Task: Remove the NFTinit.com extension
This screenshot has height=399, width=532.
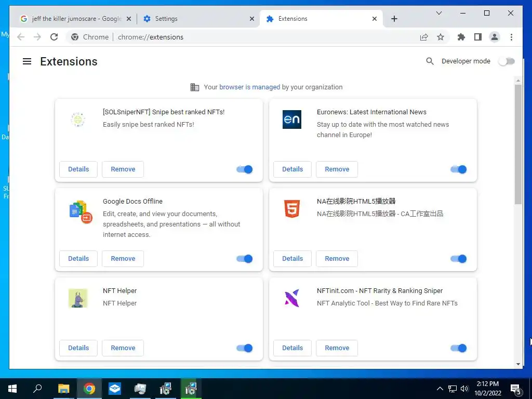Action: click(337, 348)
